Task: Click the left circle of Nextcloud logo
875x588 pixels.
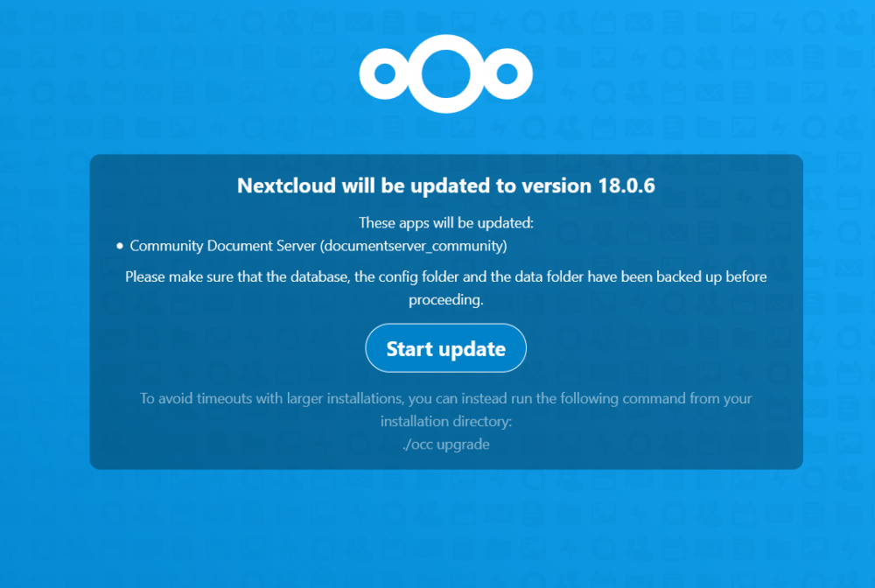Action: click(385, 73)
